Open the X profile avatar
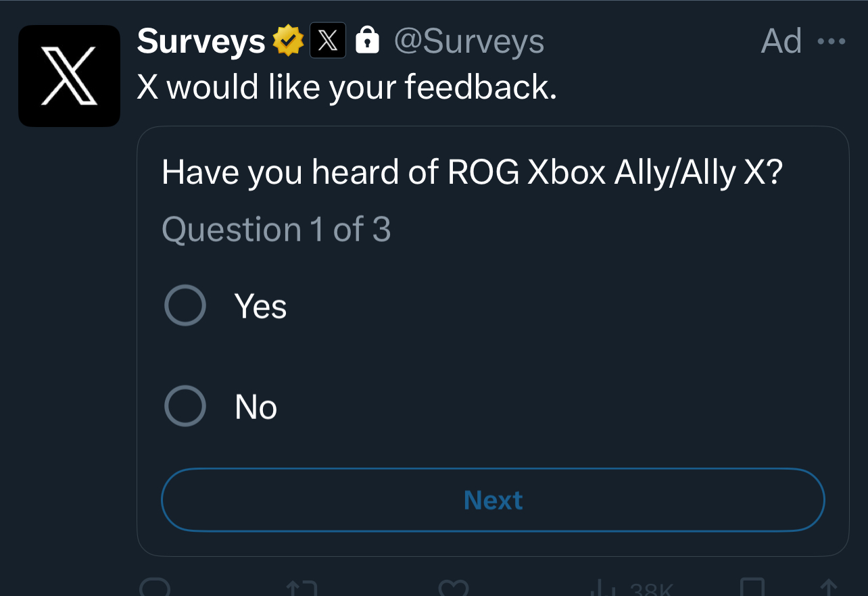868x596 pixels. pyautogui.click(x=69, y=76)
